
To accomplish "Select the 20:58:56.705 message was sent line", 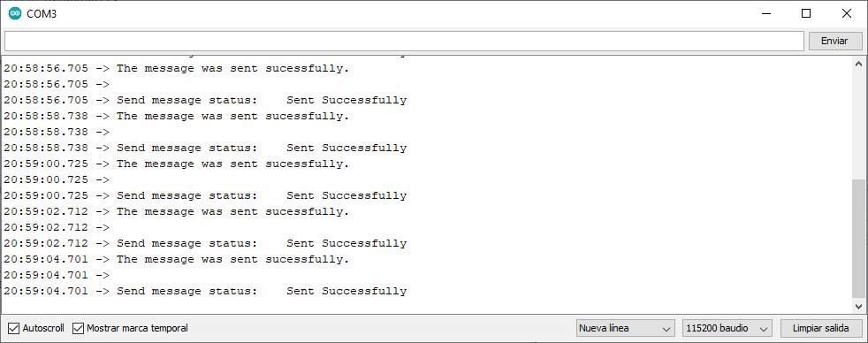I will [177, 69].
